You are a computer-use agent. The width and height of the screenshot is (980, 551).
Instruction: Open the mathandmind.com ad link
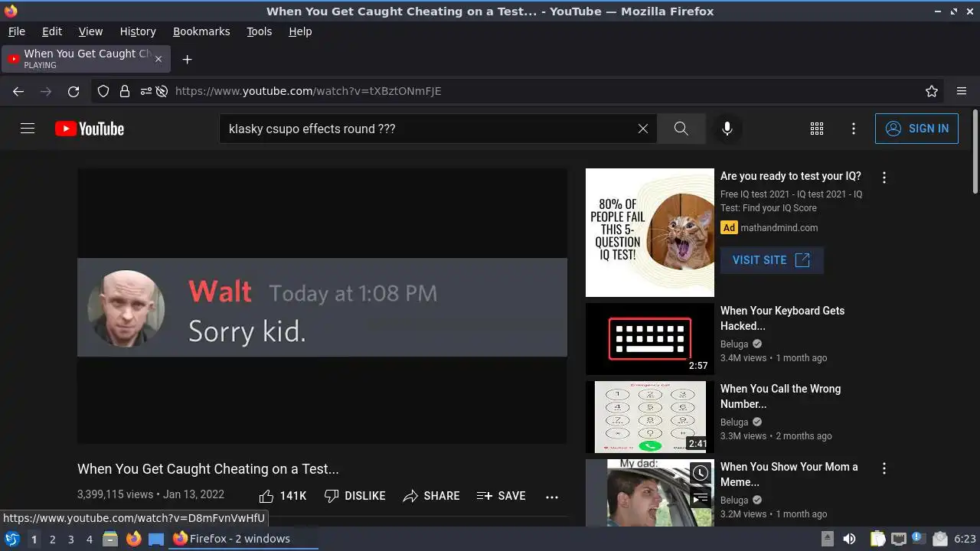coord(779,228)
